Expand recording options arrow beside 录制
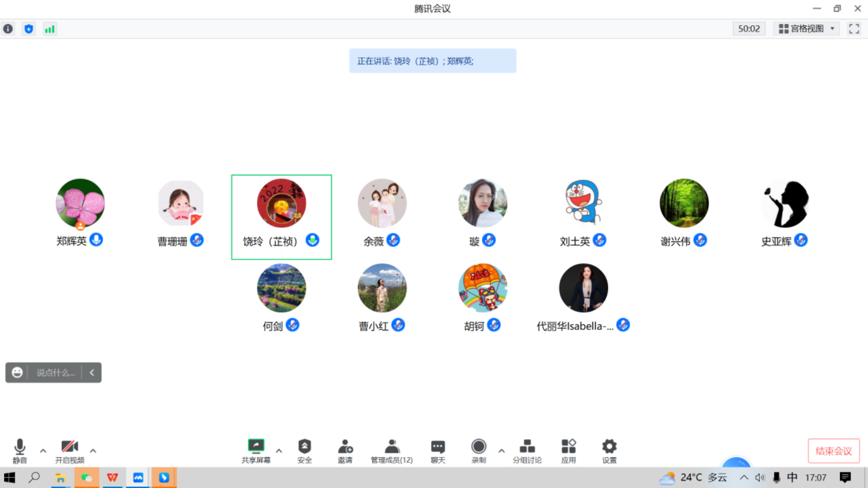This screenshot has width=868, height=488. (501, 451)
